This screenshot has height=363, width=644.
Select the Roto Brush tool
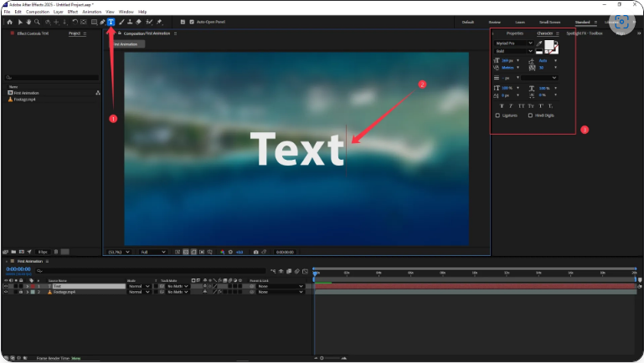(149, 22)
